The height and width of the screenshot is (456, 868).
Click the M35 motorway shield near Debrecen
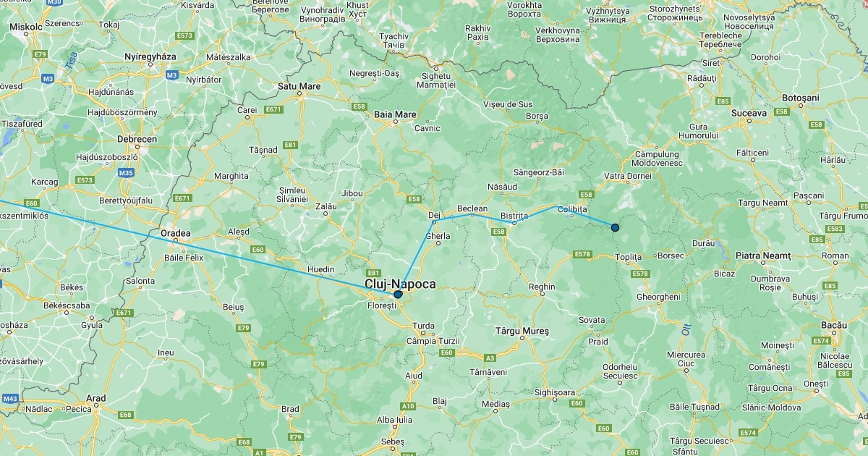tap(127, 173)
